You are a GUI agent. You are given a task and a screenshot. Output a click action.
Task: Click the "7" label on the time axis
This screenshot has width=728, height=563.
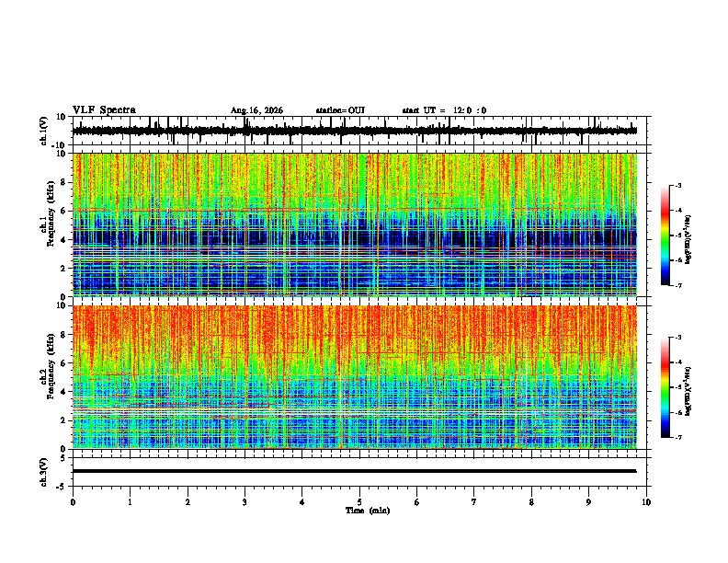tap(474, 502)
